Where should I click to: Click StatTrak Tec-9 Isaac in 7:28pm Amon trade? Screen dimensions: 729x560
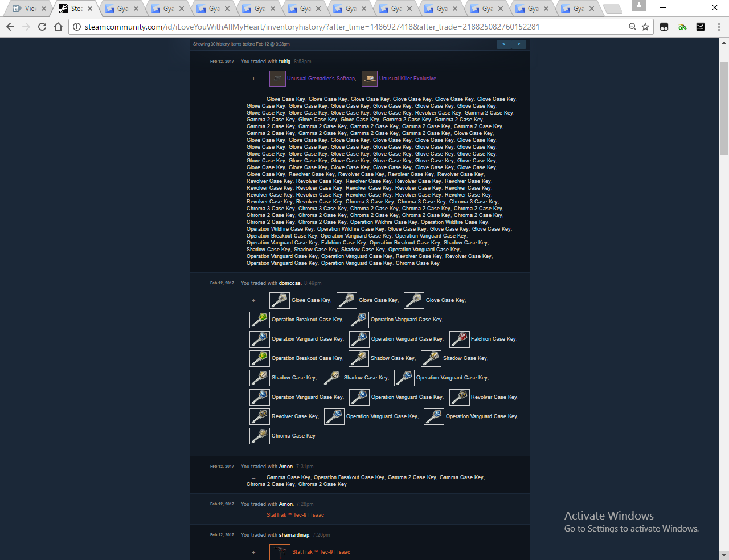click(x=295, y=515)
